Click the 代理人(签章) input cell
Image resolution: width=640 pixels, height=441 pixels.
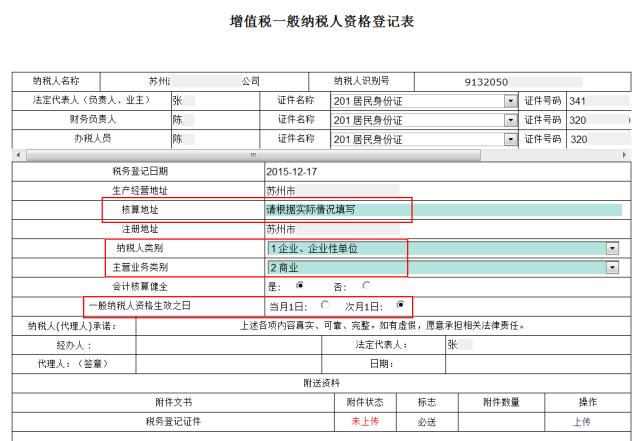tap(229, 364)
